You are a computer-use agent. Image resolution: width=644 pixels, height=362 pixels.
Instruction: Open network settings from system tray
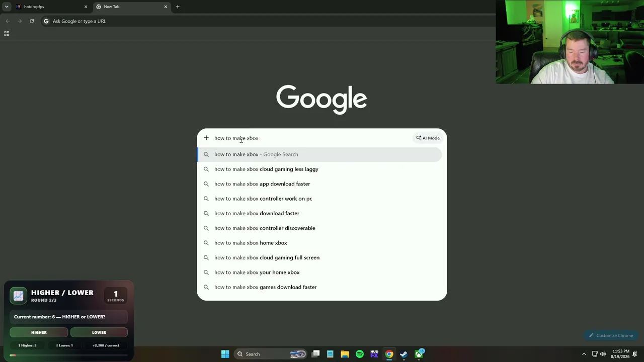(x=594, y=354)
